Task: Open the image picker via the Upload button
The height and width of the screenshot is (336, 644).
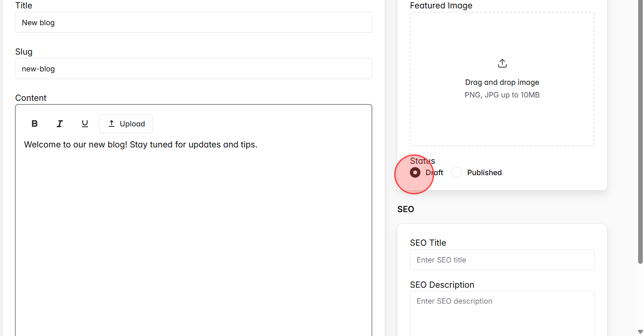Action: pos(126,123)
